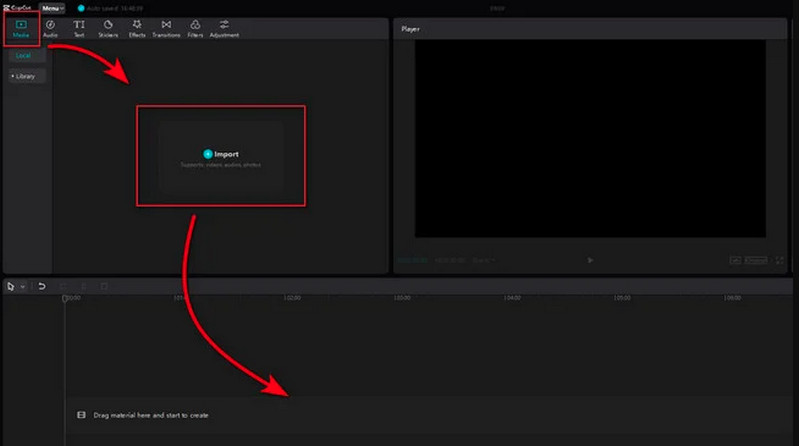Click the auto saved status indicator
The height and width of the screenshot is (446, 799).
(110, 8)
